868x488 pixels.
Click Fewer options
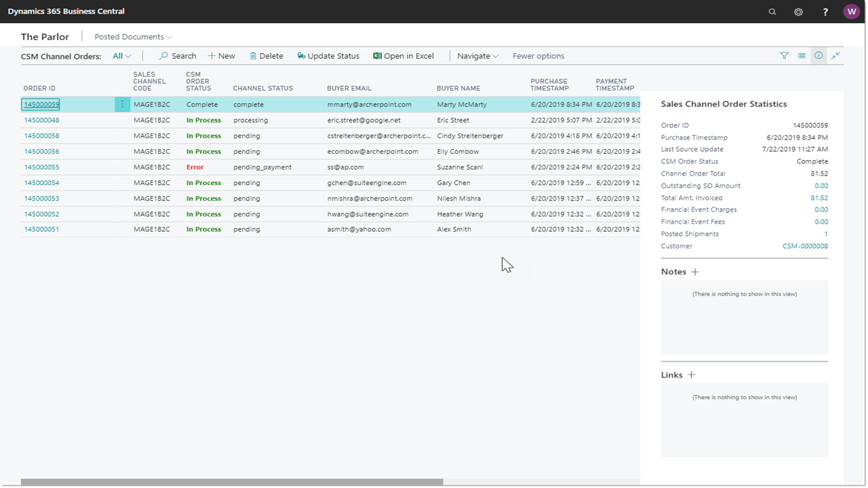(538, 56)
